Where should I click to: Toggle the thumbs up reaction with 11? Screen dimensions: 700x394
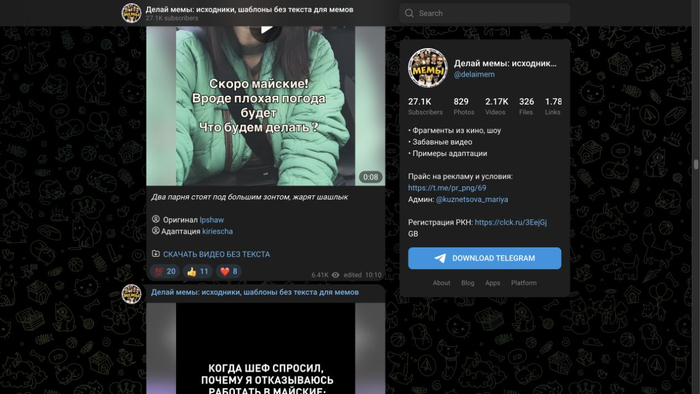point(197,271)
